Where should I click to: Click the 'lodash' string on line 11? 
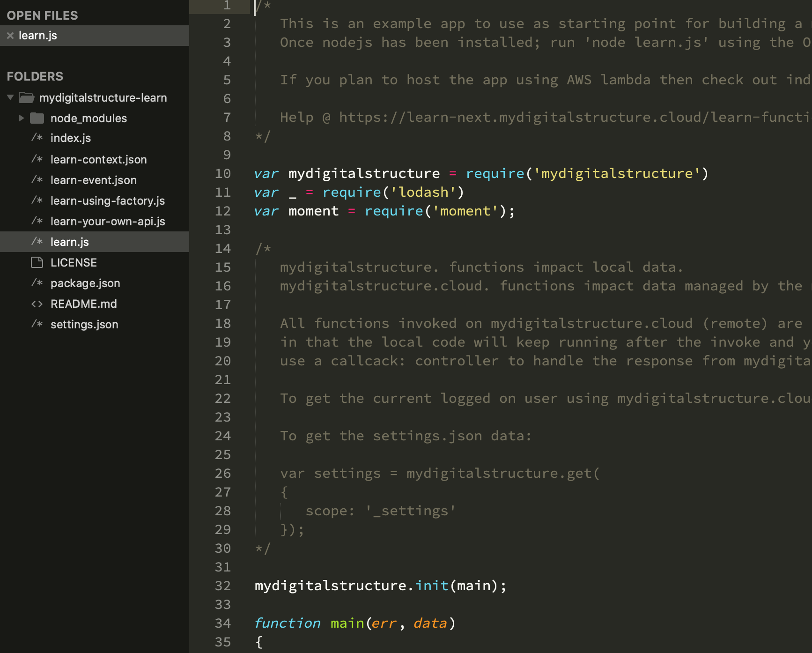(x=423, y=193)
